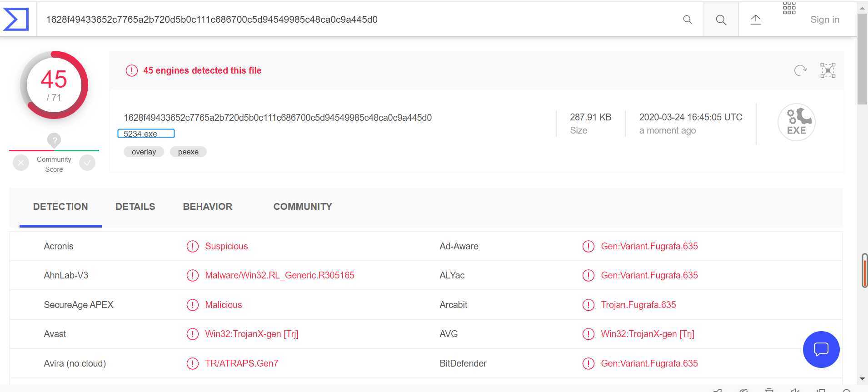Select Ad-Aware Gen:Variant.Fugrafa.635 result
The height and width of the screenshot is (392, 868).
click(x=649, y=246)
